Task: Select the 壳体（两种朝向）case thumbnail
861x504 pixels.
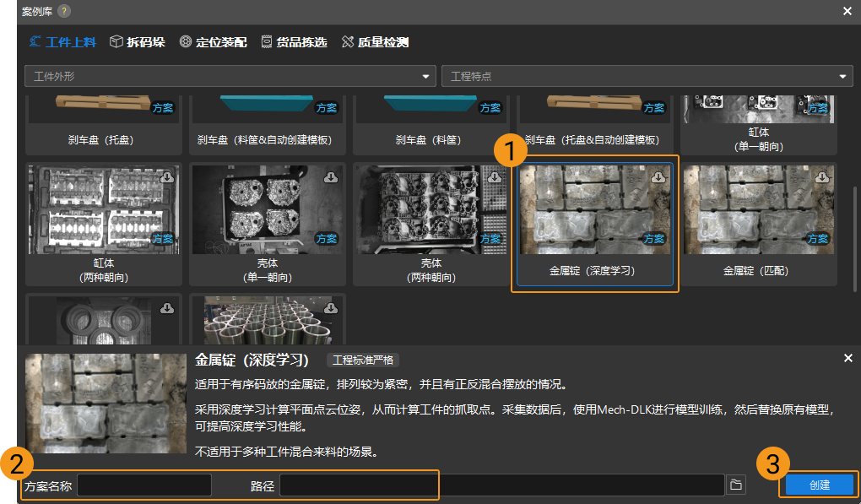Action: coord(431,209)
